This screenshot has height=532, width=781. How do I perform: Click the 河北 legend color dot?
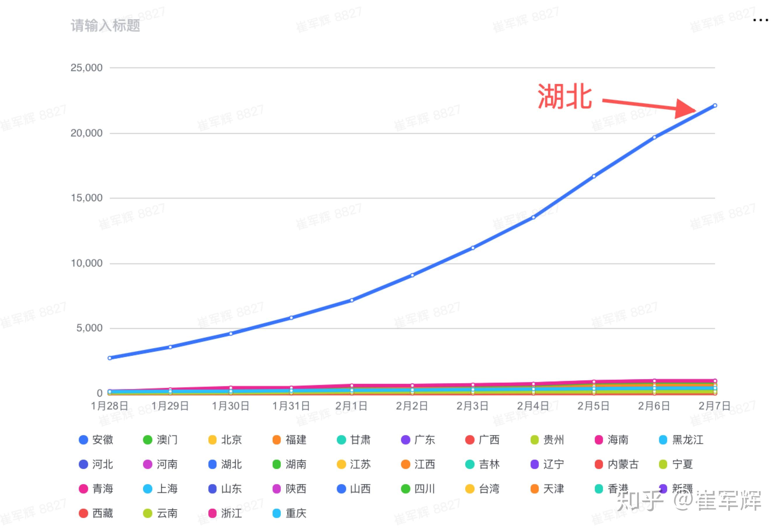pos(83,464)
